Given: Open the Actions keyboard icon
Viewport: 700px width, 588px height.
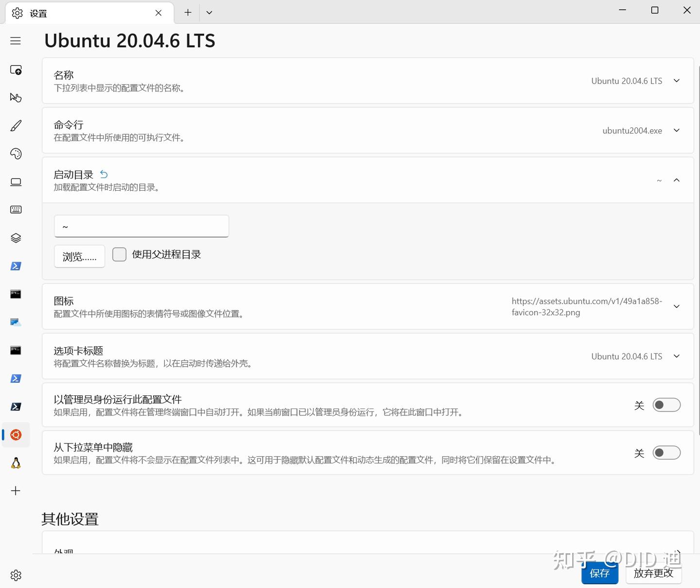Looking at the screenshot, I should pos(16,209).
